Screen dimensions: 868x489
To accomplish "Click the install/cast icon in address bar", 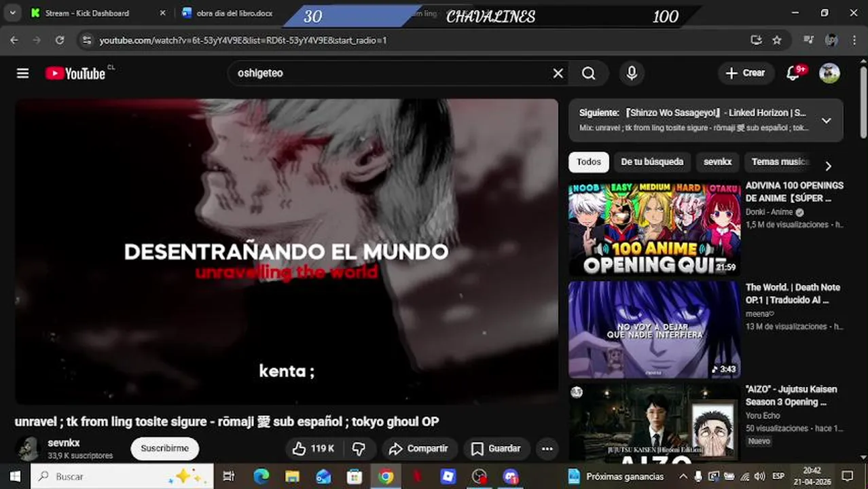I will coord(756,40).
